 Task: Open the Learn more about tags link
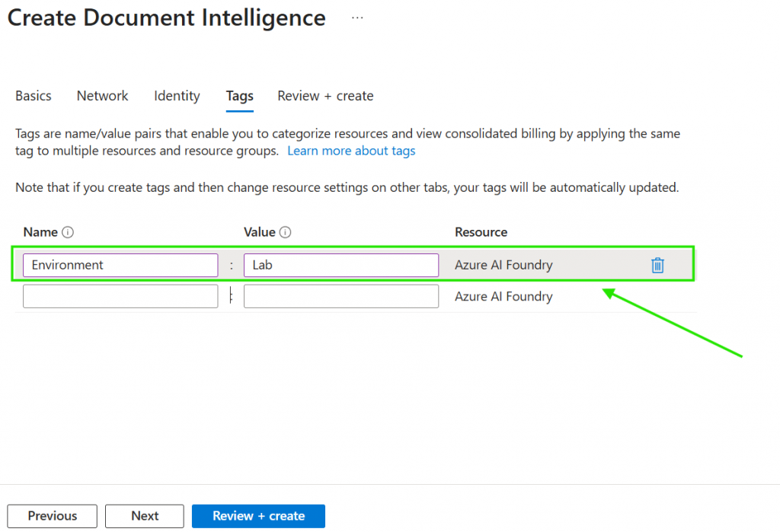pyautogui.click(x=351, y=151)
